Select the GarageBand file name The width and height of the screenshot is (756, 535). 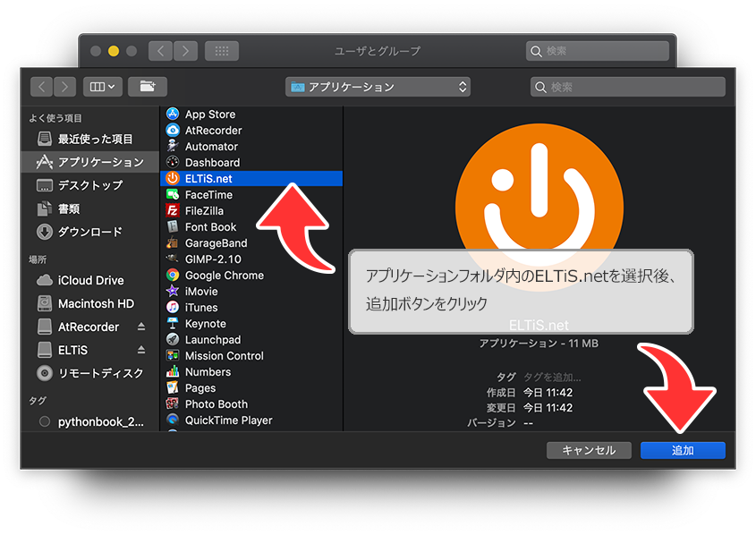(216, 243)
